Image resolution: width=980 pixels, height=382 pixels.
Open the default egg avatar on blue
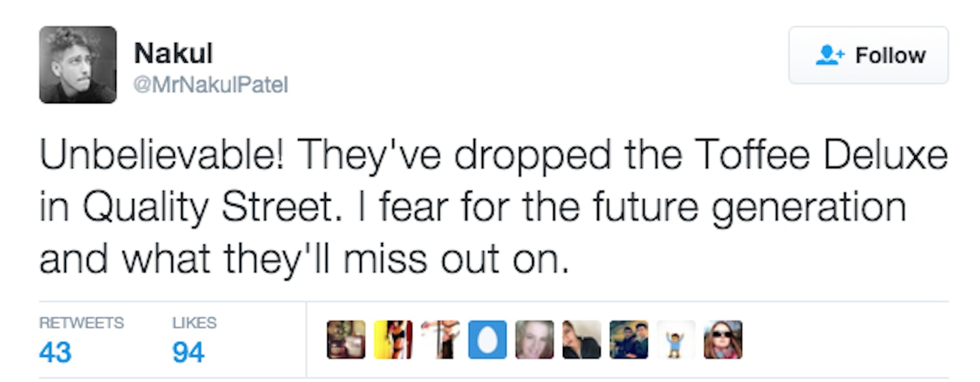[x=487, y=340]
